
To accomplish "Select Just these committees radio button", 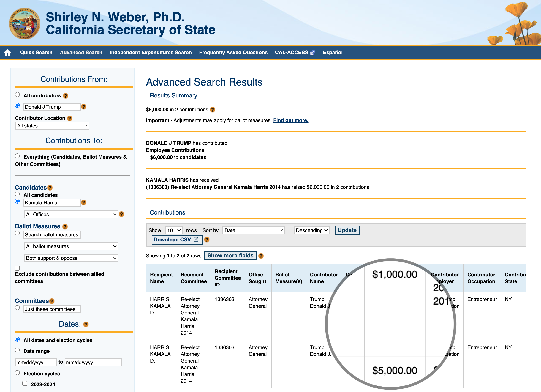I will (17, 308).
